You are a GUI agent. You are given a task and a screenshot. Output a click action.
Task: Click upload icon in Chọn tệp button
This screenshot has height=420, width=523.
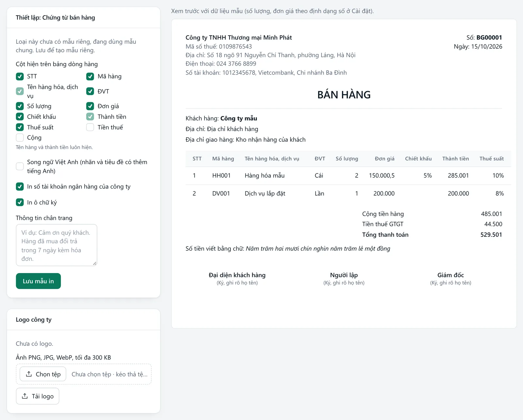[29, 374]
